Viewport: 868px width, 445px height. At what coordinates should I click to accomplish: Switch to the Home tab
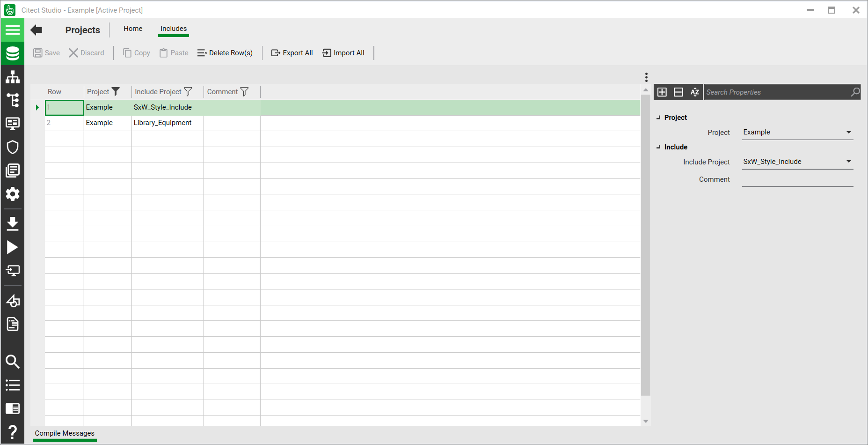point(133,29)
